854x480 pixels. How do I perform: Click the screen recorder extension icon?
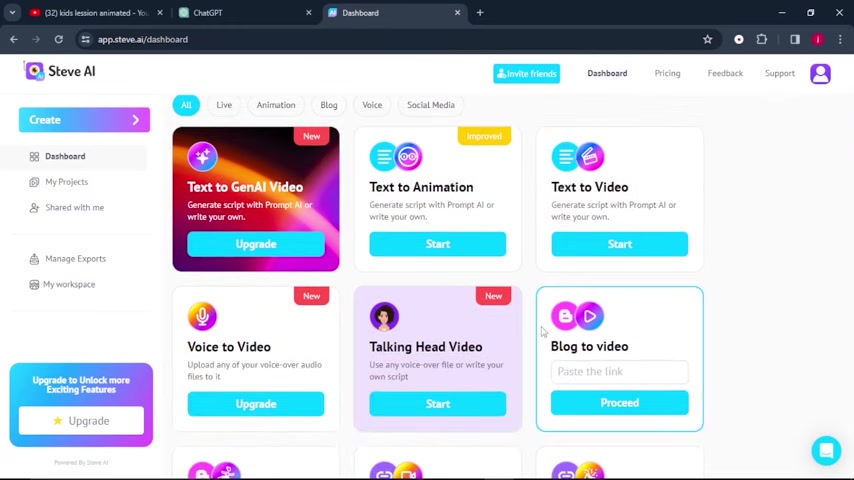[739, 39]
